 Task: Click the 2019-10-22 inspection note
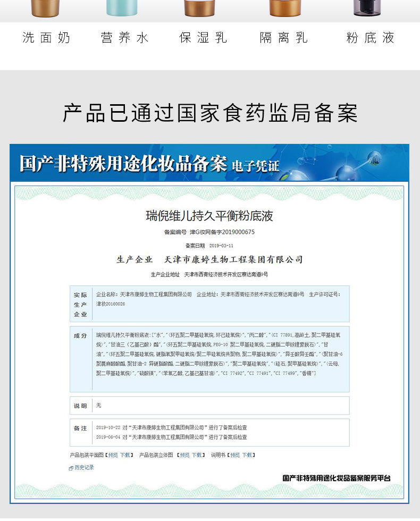pyautogui.click(x=171, y=427)
